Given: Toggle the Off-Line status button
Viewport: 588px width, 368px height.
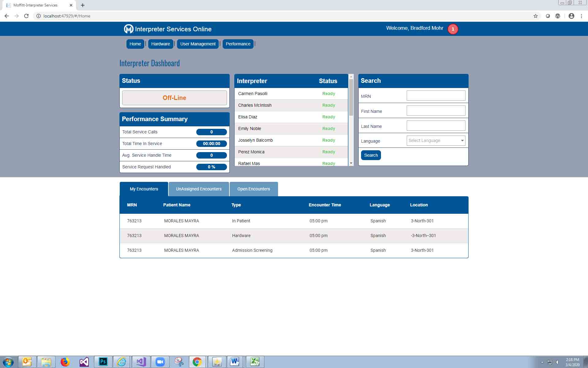Looking at the screenshot, I should (174, 98).
